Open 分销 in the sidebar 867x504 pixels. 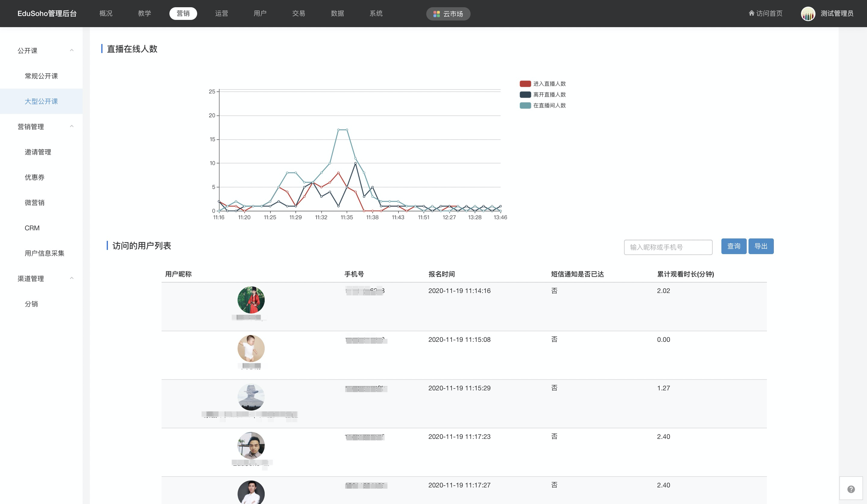(31, 304)
